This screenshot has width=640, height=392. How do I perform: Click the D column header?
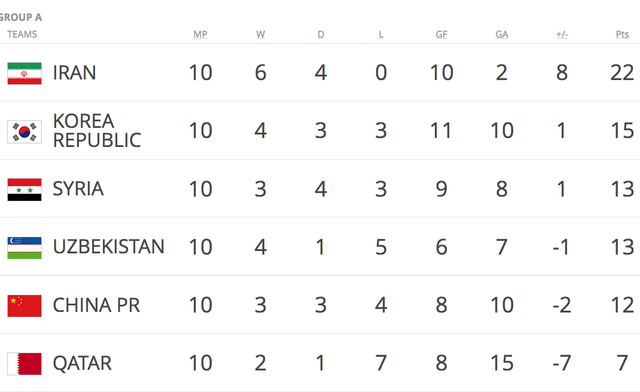(321, 34)
